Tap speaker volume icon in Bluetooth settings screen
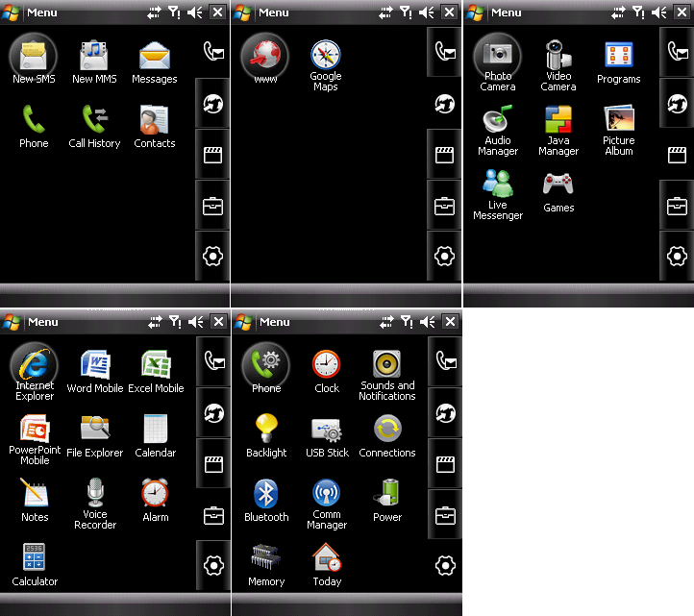694x616 pixels. click(427, 322)
